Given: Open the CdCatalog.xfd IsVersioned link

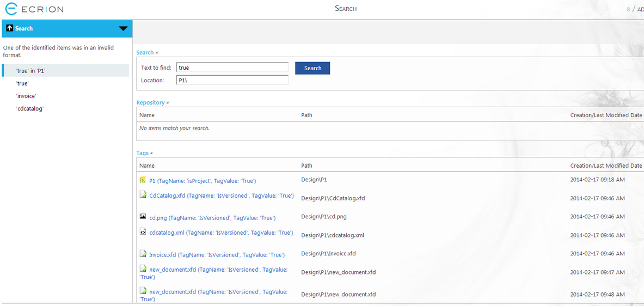Looking at the screenshot, I should tap(222, 195).
